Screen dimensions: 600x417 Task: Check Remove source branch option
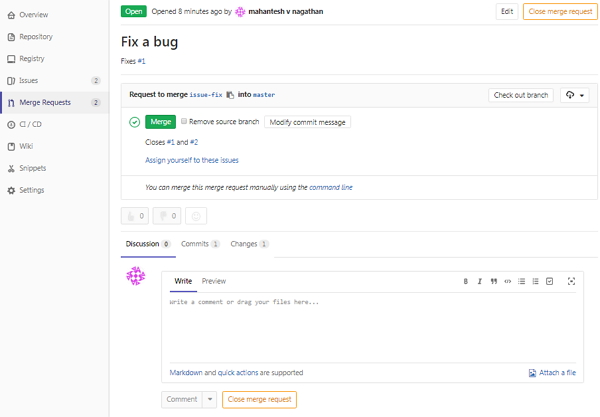point(184,122)
